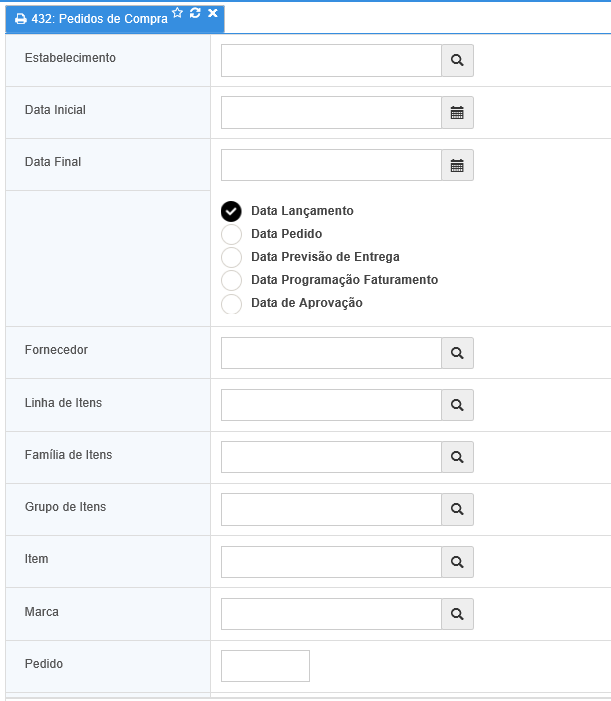The height and width of the screenshot is (701, 611).
Task: Open the Data Final calendar picker
Action: (457, 166)
